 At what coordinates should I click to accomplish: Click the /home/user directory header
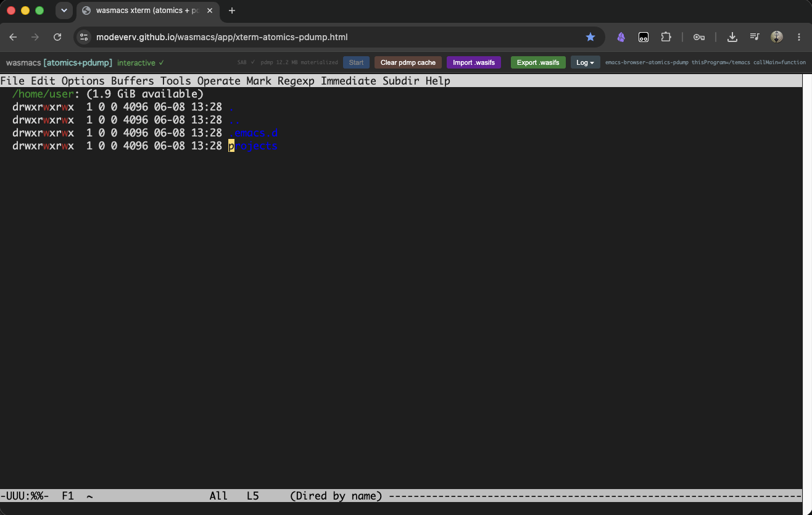43,94
